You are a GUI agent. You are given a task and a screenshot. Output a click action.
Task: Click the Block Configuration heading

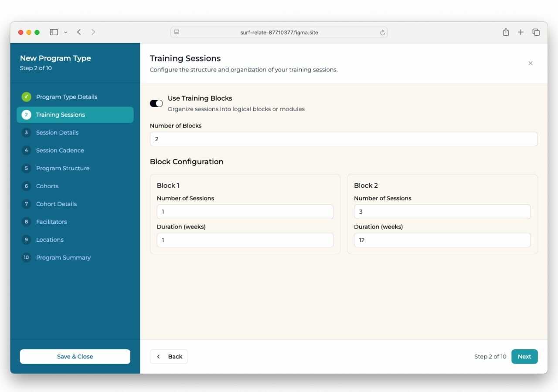tap(187, 162)
